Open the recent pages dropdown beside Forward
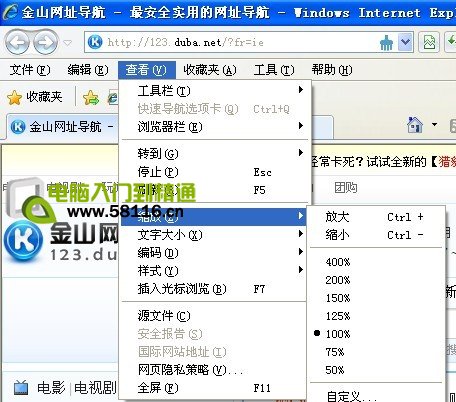Screen dimensions: 456x402 click(x=68, y=43)
